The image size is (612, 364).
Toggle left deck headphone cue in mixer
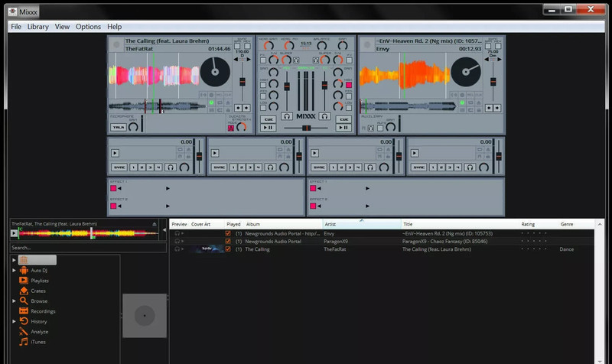(287, 116)
